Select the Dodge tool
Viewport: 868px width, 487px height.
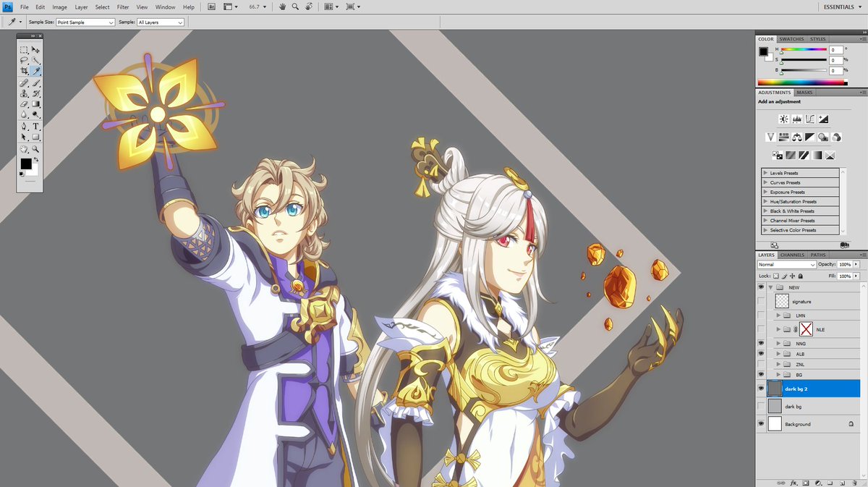(35, 114)
